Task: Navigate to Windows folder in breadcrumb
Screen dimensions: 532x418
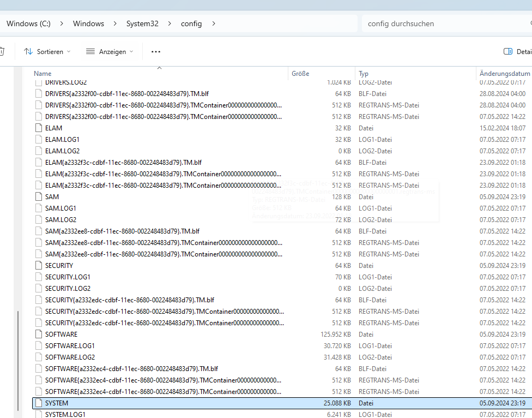Action: click(x=88, y=23)
